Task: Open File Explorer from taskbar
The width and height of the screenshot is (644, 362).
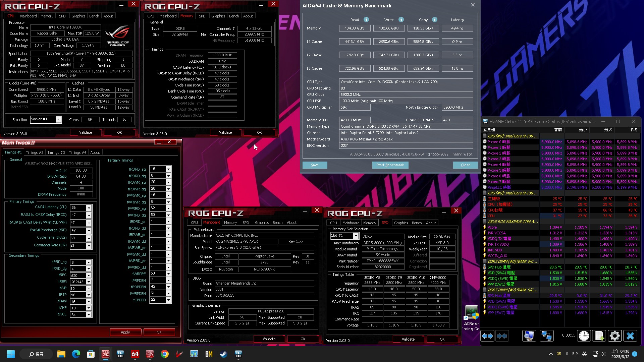Action: coord(61,354)
